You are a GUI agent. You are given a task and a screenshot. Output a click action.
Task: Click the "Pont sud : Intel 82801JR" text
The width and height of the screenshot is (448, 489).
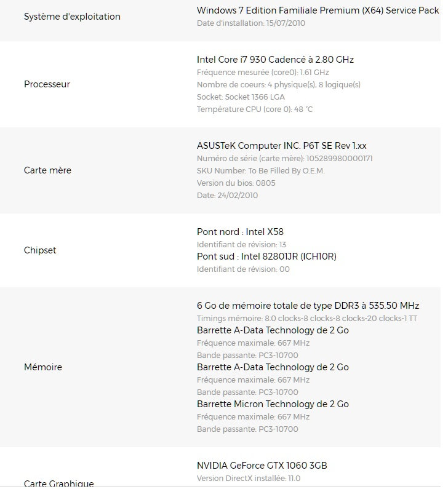click(266, 256)
